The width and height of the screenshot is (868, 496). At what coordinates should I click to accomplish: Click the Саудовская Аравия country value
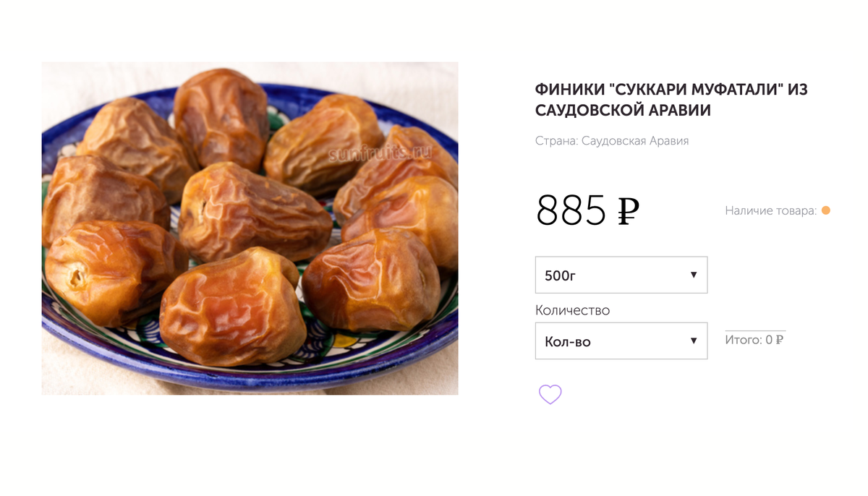[635, 141]
